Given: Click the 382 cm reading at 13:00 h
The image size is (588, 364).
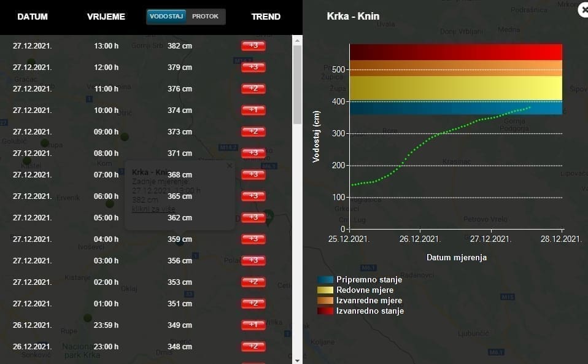Looking at the screenshot, I should (x=180, y=46).
